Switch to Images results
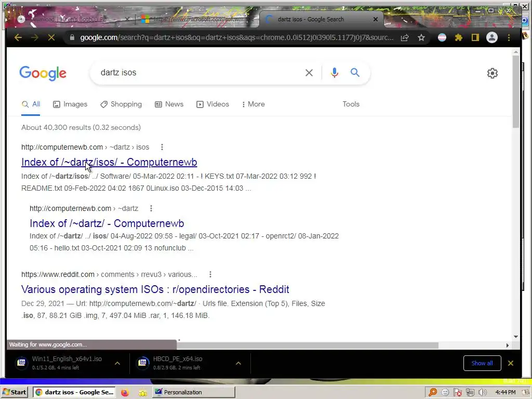The image size is (532, 399). pyautogui.click(x=70, y=104)
